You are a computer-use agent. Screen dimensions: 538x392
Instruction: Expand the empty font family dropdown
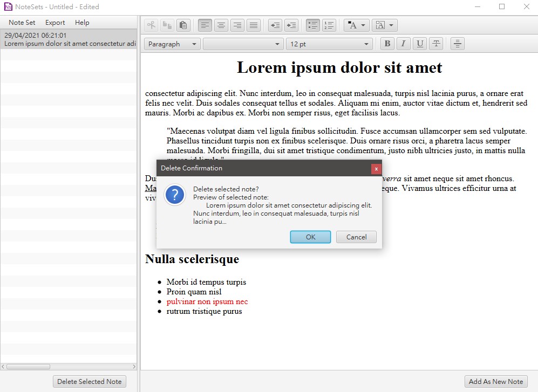(x=243, y=44)
